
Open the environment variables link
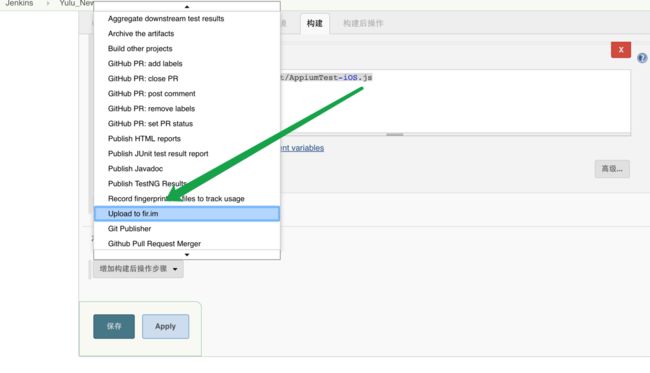302,148
